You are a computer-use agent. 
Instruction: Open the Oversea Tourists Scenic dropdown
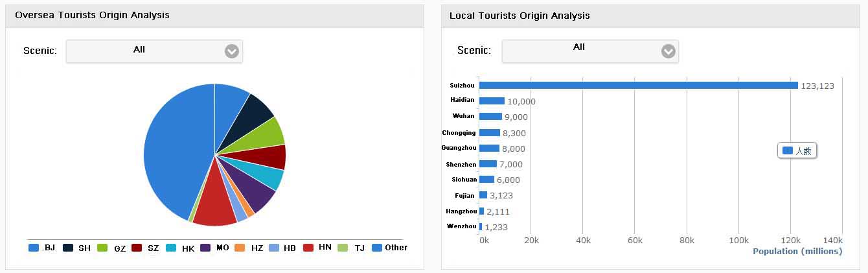coord(154,51)
